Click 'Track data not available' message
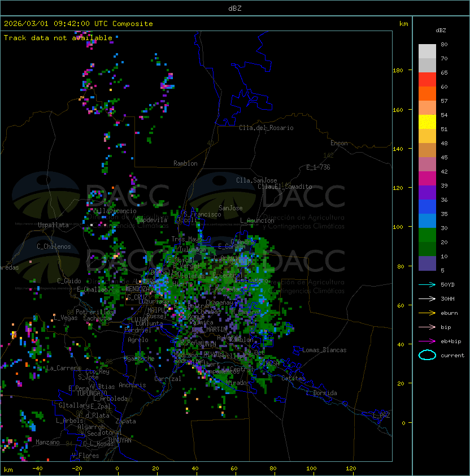The width and height of the screenshot is (470, 476). 58,38
